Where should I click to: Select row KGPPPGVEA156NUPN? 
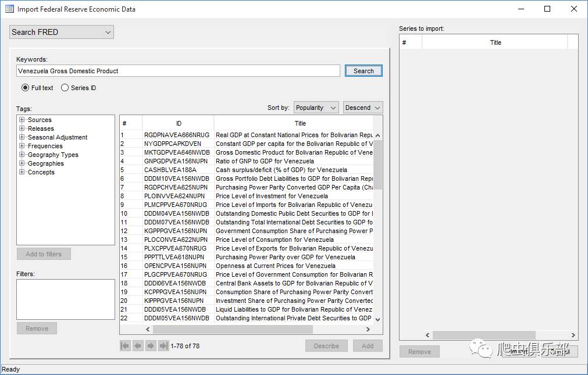pos(247,231)
